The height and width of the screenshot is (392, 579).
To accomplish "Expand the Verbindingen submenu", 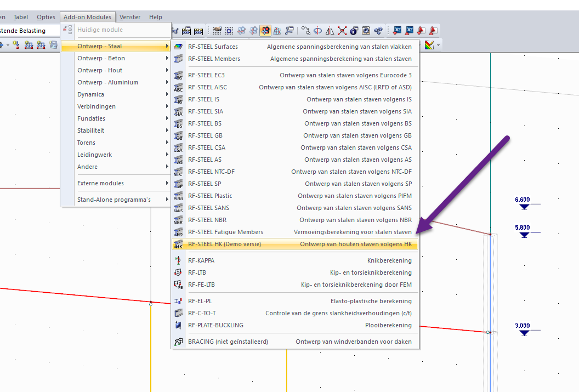I will click(x=116, y=106).
